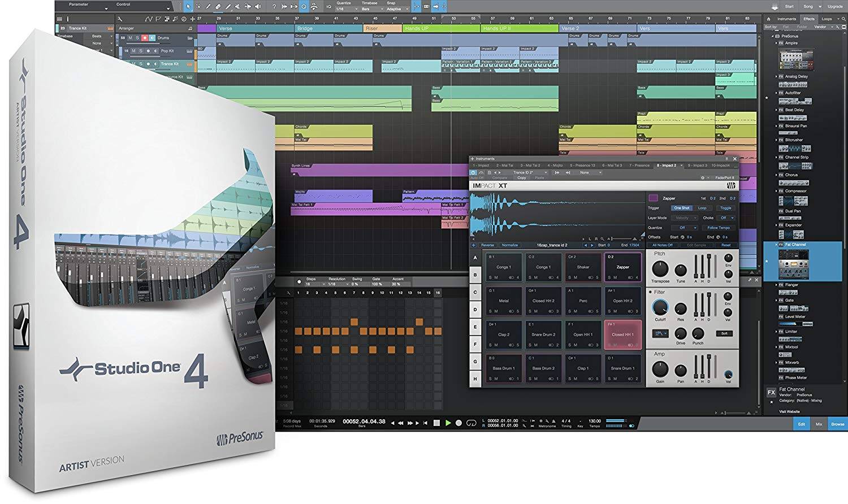Open the Effects tab in browser

[x=809, y=19]
